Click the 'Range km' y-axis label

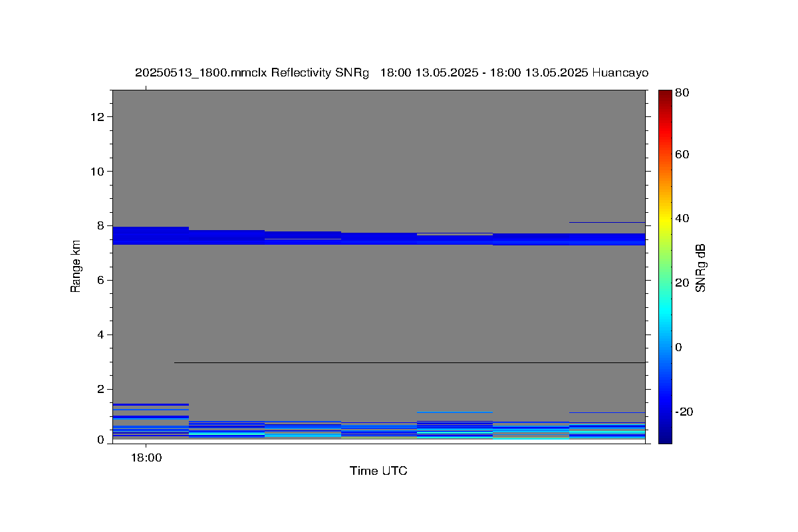click(76, 266)
